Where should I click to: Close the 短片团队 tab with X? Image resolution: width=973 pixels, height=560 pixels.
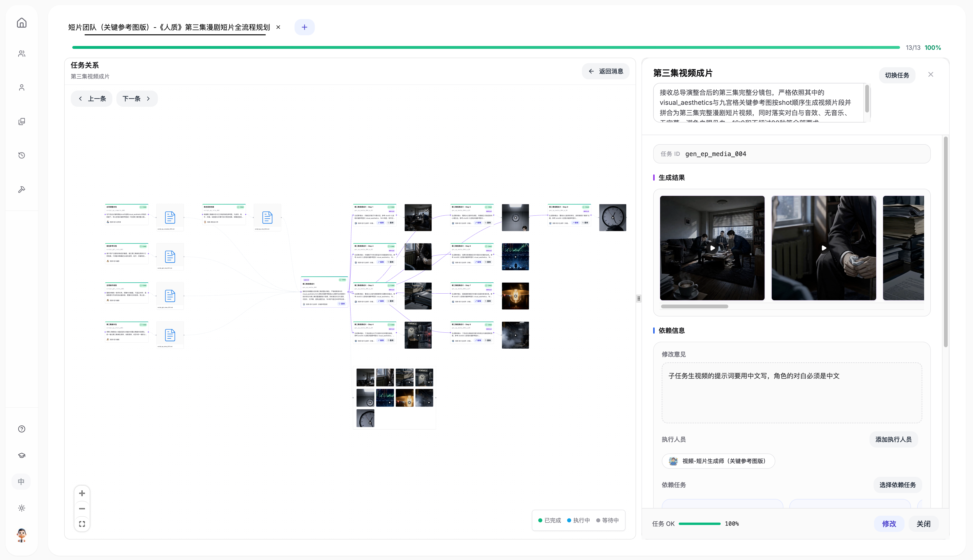pos(278,27)
